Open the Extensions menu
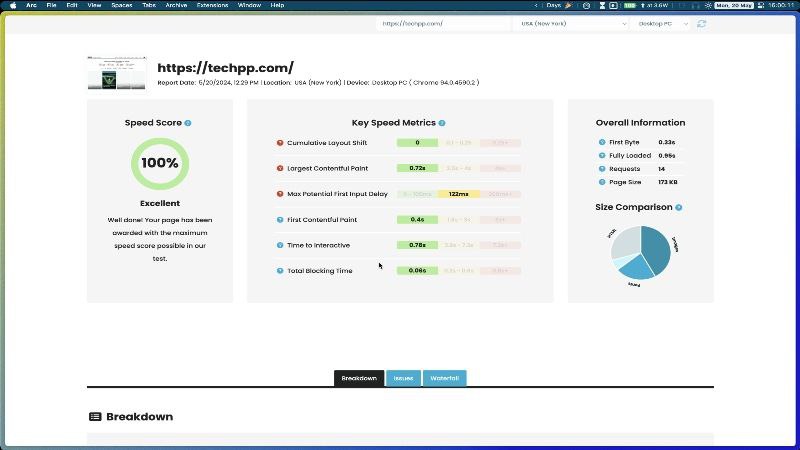This screenshot has width=800, height=450. click(x=212, y=5)
